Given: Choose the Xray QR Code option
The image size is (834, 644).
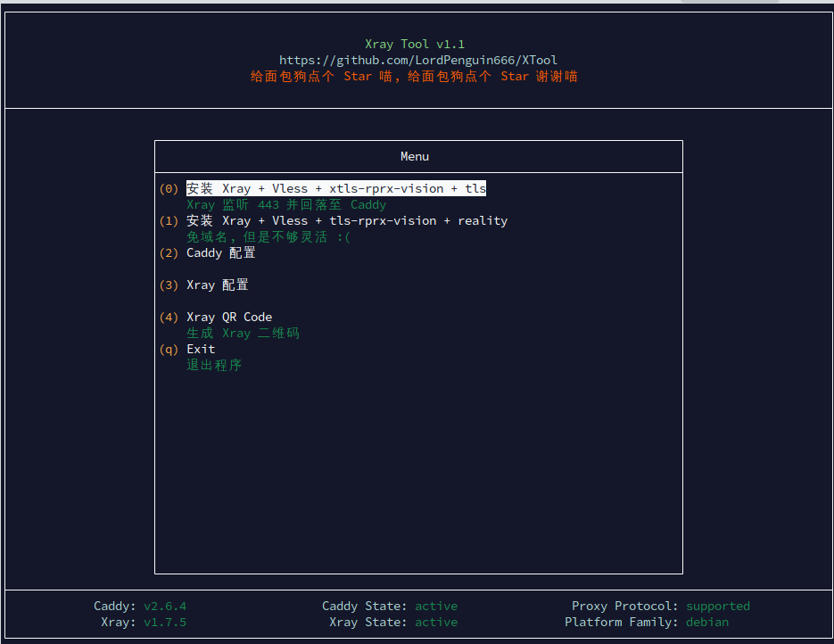Looking at the screenshot, I should (228, 318).
